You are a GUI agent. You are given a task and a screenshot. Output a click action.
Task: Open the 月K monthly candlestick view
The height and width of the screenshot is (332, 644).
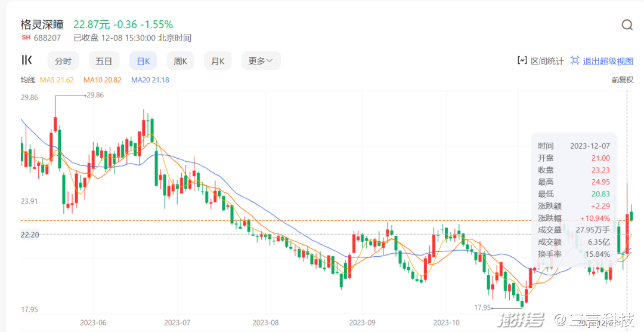point(218,61)
